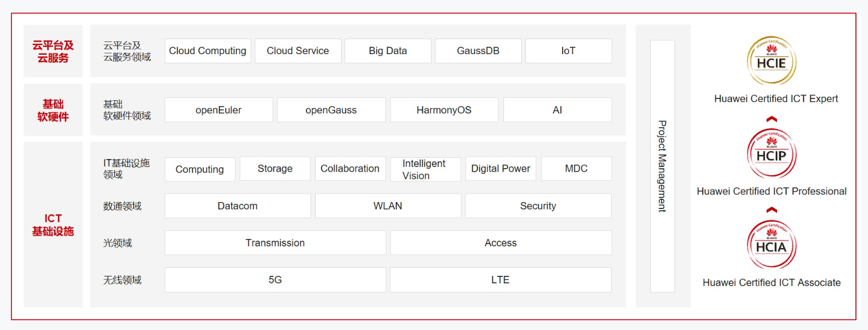This screenshot has height=330, width=868.
Task: Open the Big Data certification
Action: [x=388, y=51]
